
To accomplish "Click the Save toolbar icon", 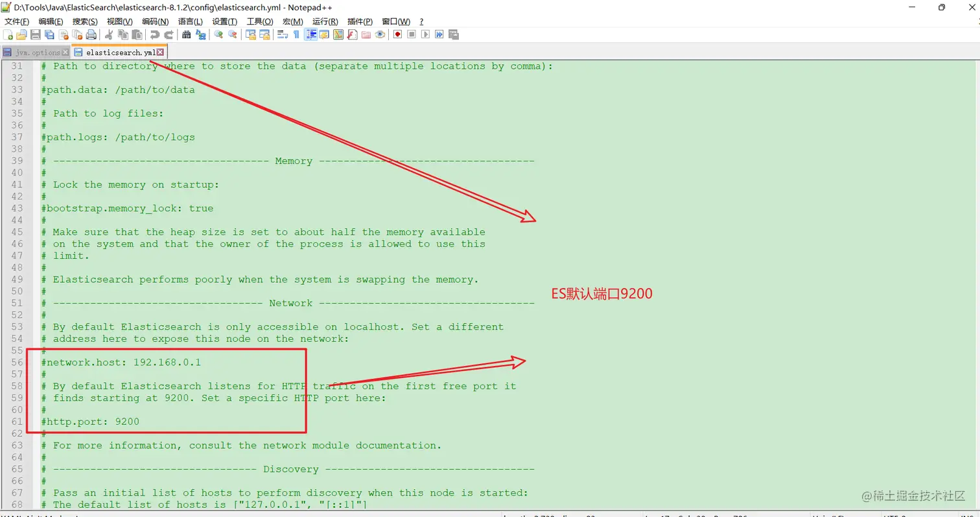I will click(36, 34).
